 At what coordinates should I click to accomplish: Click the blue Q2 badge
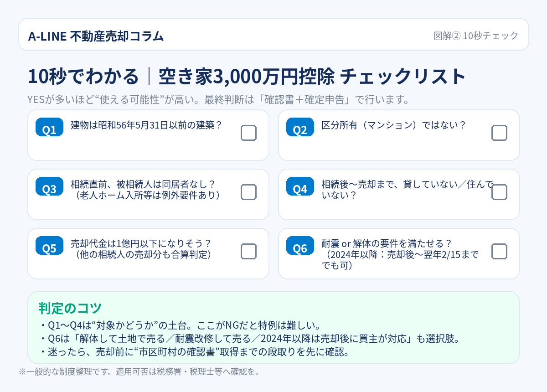coord(300,128)
